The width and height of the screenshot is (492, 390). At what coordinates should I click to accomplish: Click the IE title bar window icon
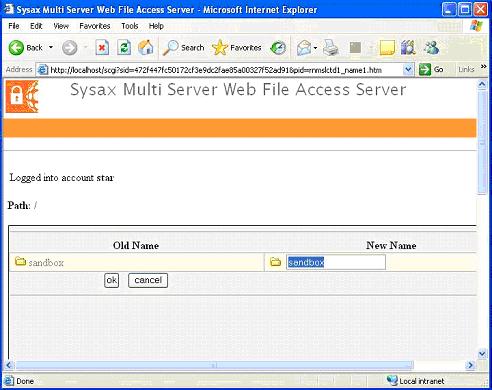coord(9,9)
